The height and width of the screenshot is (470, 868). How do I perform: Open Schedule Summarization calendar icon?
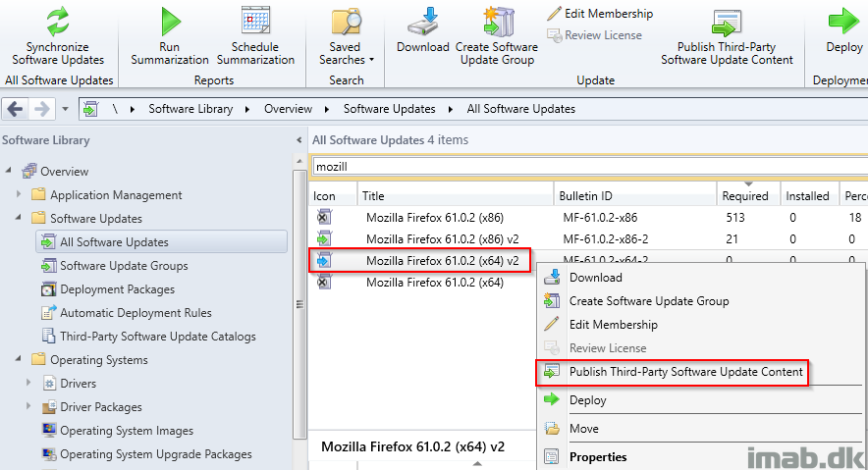255,21
